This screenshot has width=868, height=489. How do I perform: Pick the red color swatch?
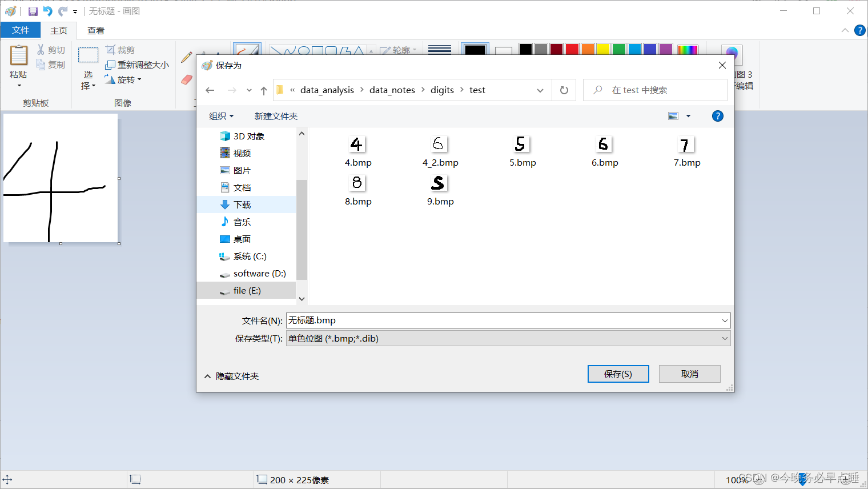pos(572,50)
